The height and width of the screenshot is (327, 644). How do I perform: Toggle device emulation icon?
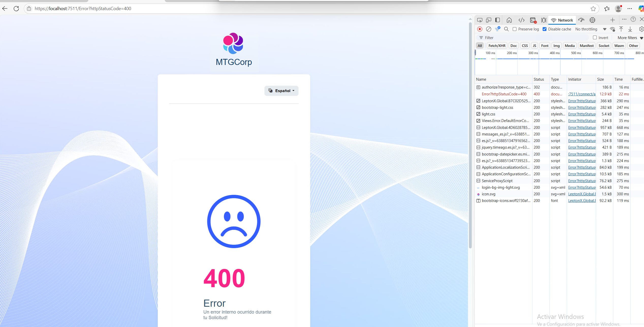click(x=489, y=20)
